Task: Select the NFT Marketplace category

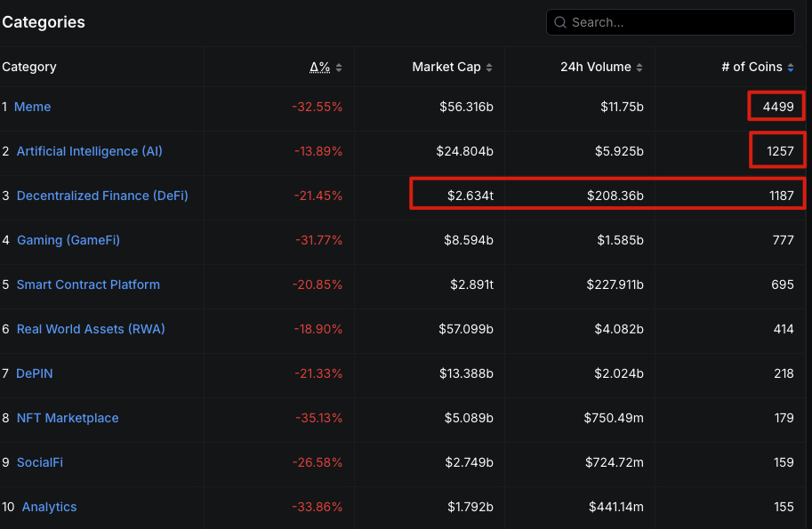Action: 68,418
